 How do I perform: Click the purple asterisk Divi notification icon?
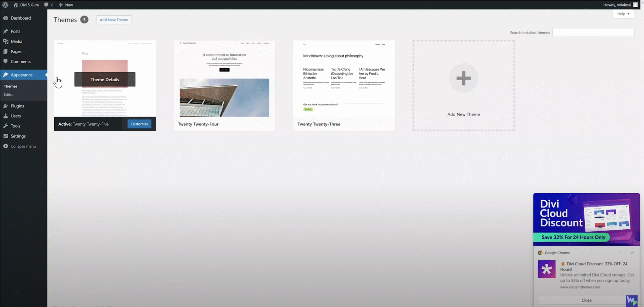pyautogui.click(x=547, y=269)
